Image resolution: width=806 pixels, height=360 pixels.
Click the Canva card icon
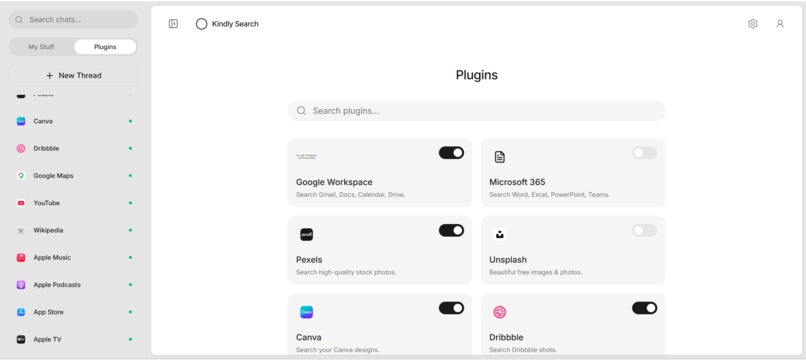click(x=306, y=312)
